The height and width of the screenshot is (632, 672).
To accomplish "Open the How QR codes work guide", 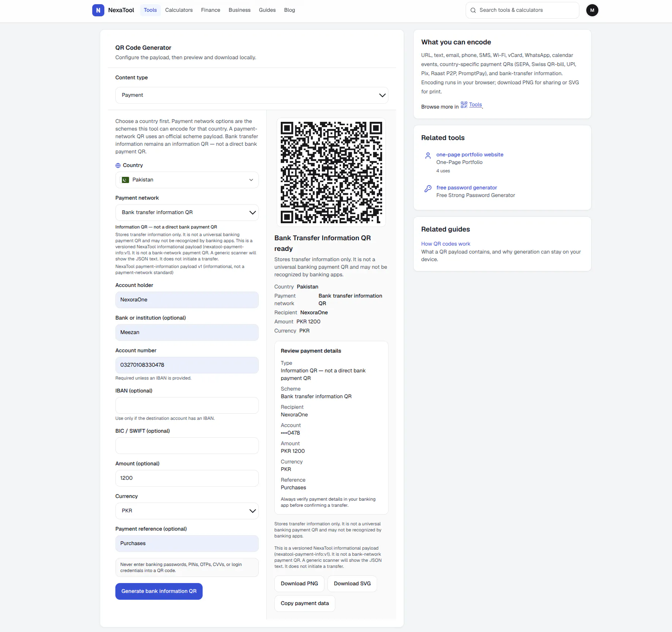I will (445, 244).
